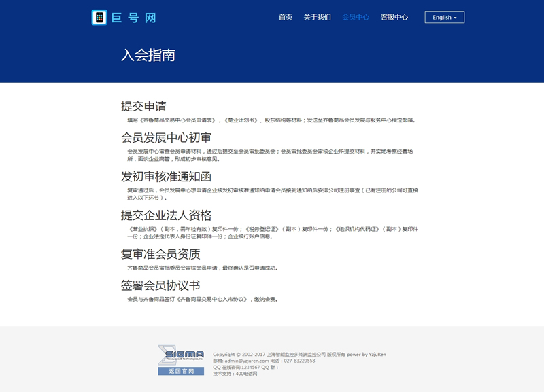The image size is (544, 392).
Task: Click the phone-shaped logo icon in header
Action: [x=100, y=18]
